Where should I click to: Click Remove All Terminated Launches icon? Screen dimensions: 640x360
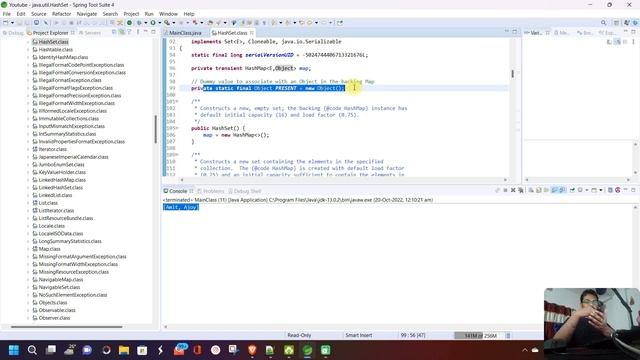520,190
